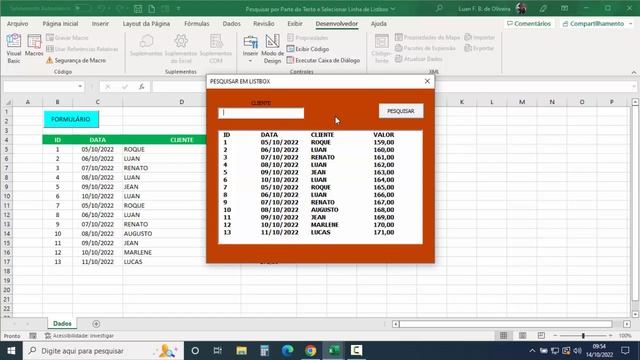Toggle Usar Referências Relativas
Viewport: 640px width, 360px height.
pyautogui.click(x=82, y=49)
